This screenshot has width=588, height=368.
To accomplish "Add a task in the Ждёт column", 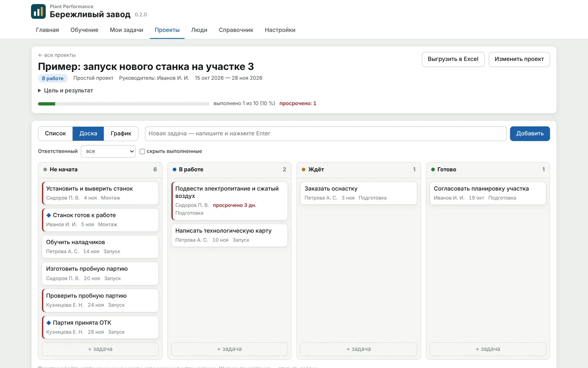I will pos(359,349).
